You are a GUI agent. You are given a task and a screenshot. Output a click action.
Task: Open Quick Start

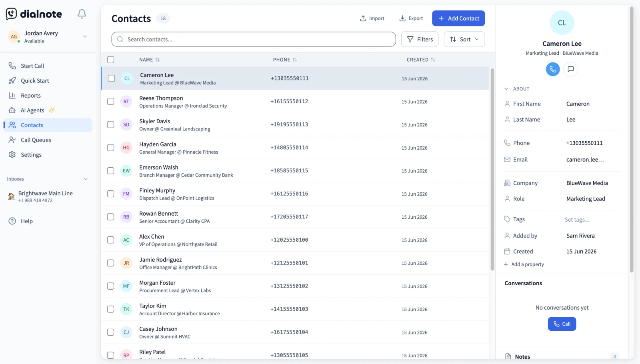48,80
